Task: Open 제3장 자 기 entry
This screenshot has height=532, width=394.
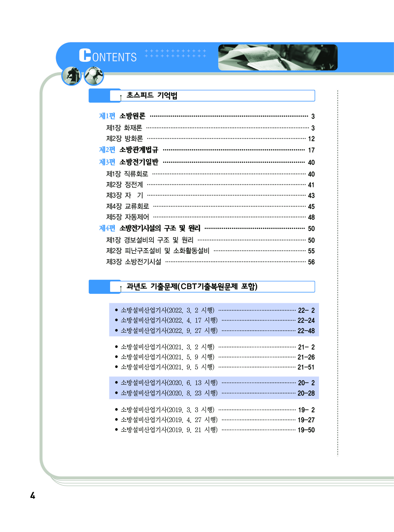Action: point(211,195)
